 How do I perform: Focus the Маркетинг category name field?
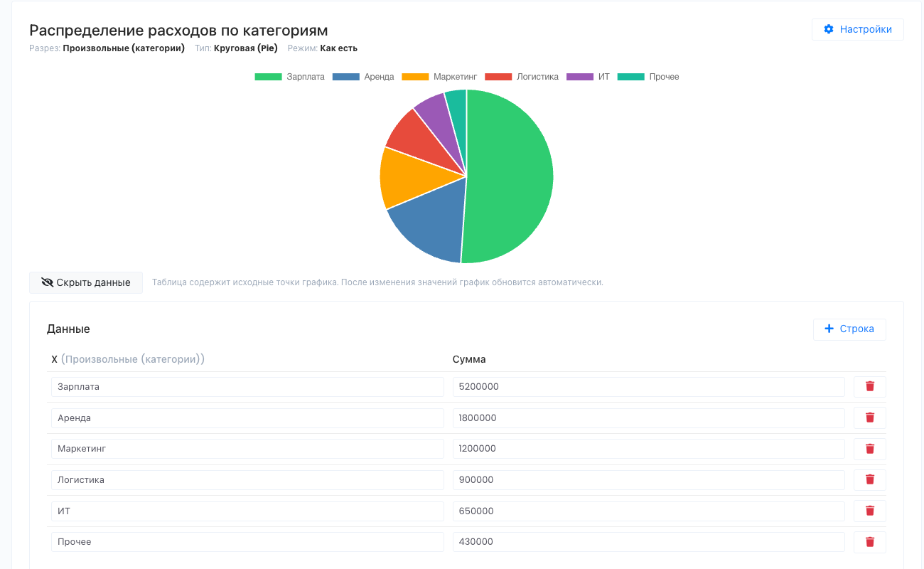247,449
